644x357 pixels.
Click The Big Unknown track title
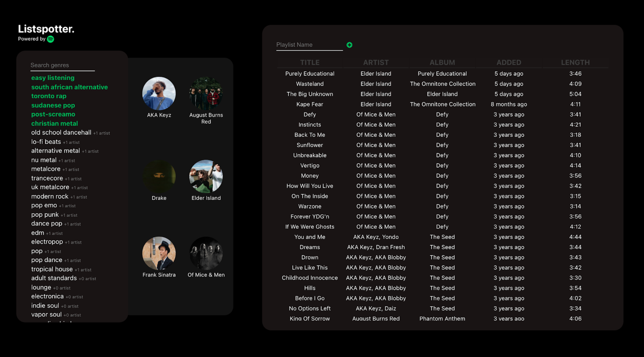pyautogui.click(x=310, y=94)
